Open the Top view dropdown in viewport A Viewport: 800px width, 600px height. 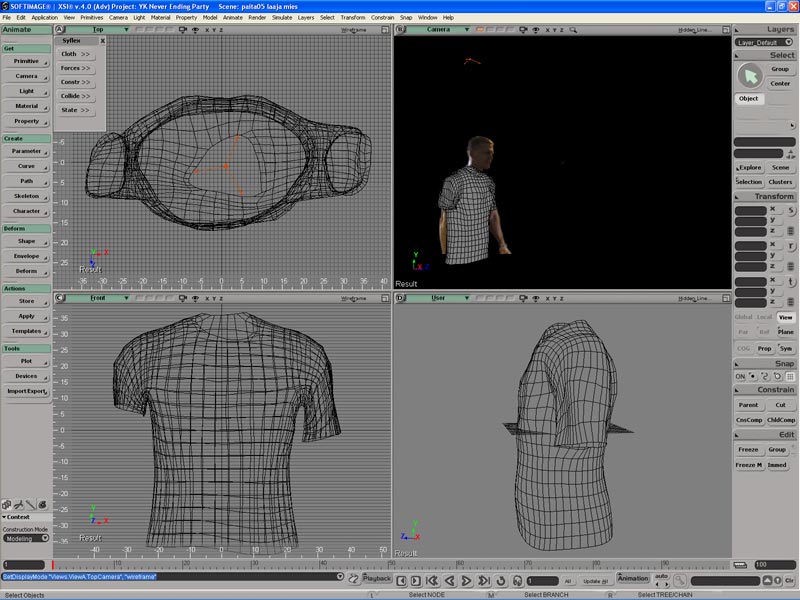(x=98, y=30)
